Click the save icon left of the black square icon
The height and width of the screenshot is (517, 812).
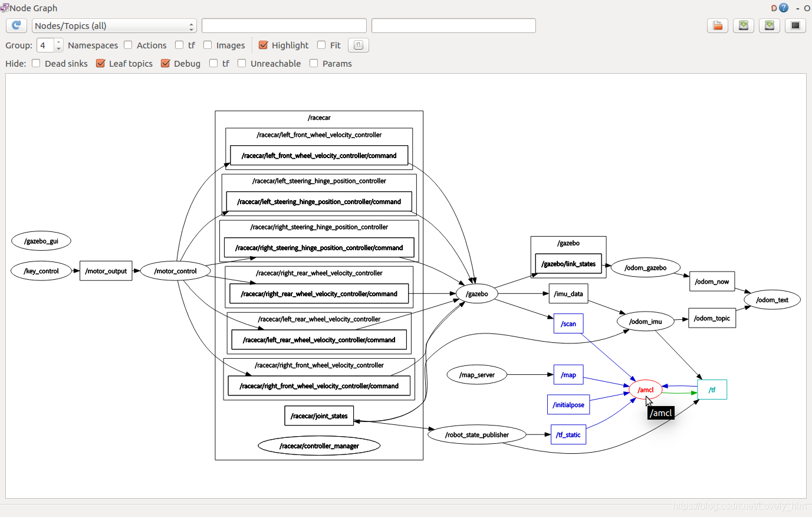(770, 25)
